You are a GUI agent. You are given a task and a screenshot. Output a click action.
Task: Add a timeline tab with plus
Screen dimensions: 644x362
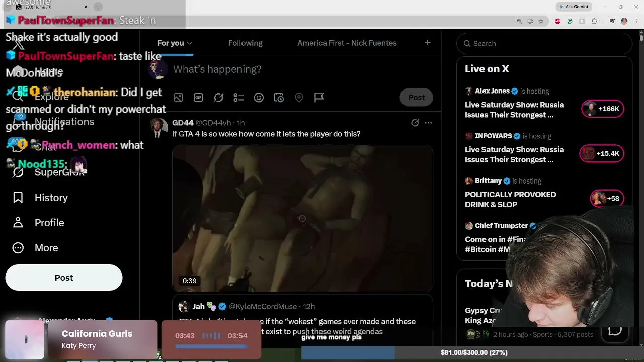click(x=428, y=43)
